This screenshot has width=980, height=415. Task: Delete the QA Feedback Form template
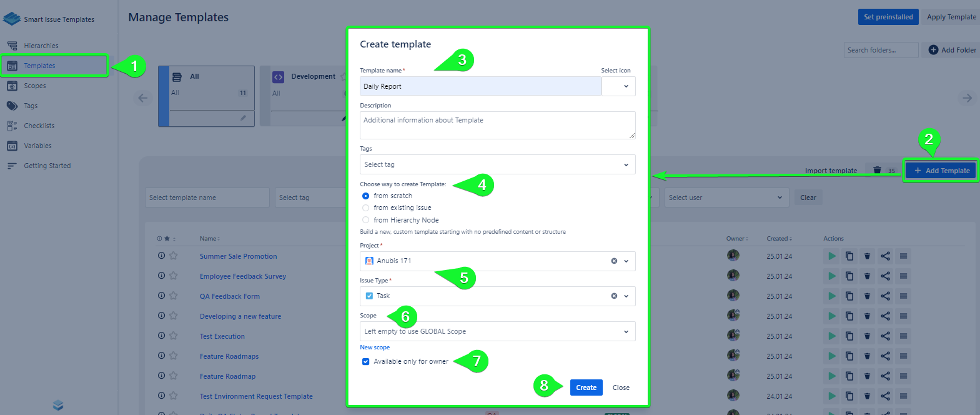tap(867, 296)
